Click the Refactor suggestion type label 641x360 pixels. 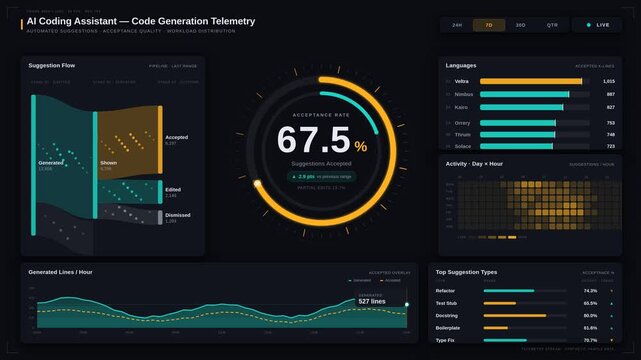click(x=445, y=291)
